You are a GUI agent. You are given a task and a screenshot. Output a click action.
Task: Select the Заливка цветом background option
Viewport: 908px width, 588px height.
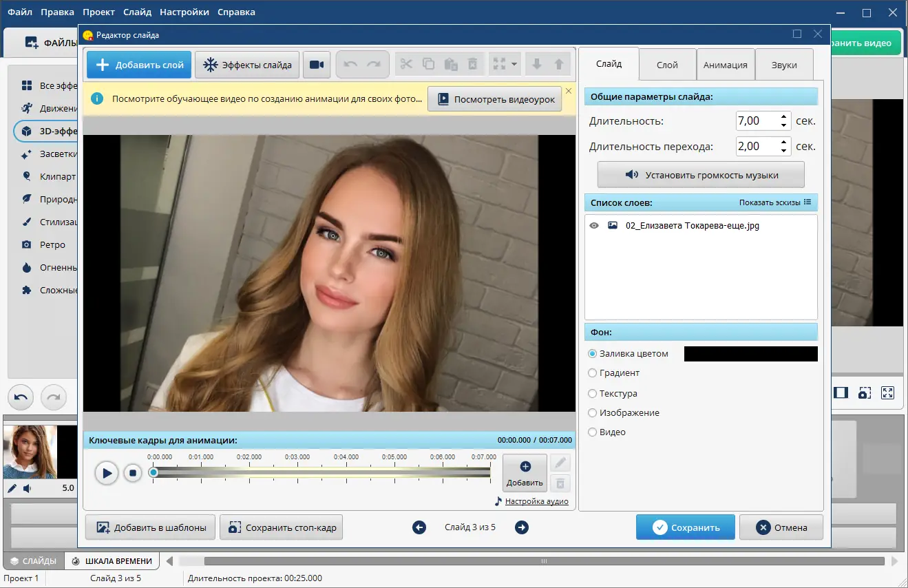point(628,353)
